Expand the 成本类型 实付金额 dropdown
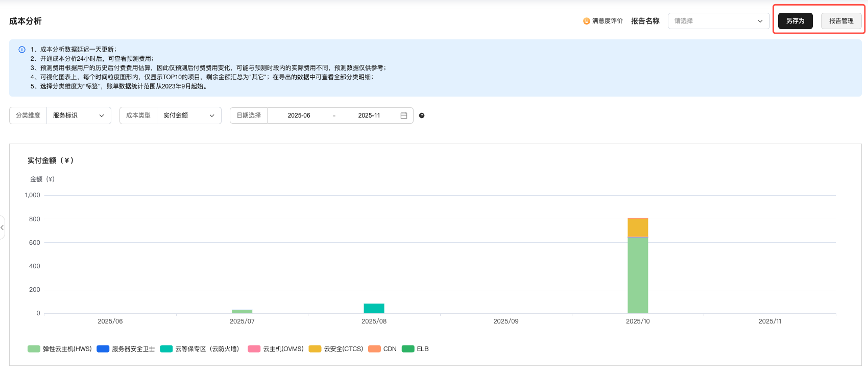The height and width of the screenshot is (370, 868). 188,115
